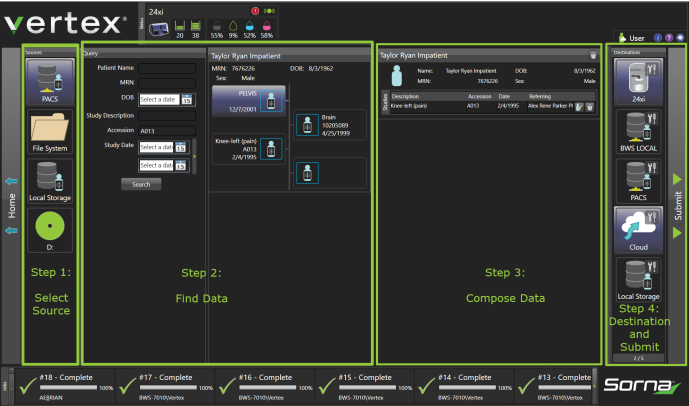Click the Accession input field

pos(166,130)
